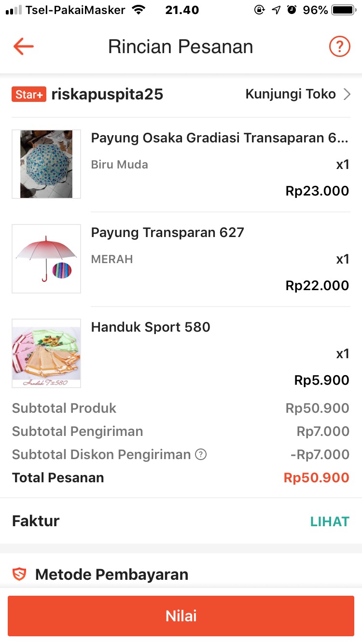362x644 pixels.
Task: Open the red Payung Transparan thumbnail
Action: tap(46, 259)
